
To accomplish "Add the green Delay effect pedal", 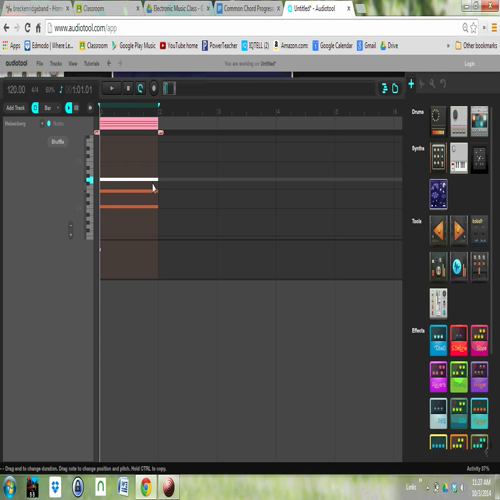I will pyautogui.click(x=459, y=377).
